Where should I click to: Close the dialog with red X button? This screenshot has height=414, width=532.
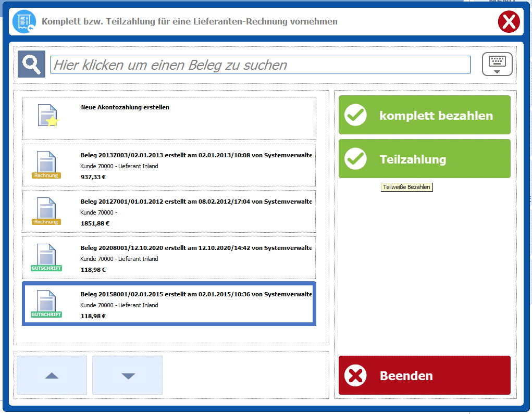click(x=509, y=22)
